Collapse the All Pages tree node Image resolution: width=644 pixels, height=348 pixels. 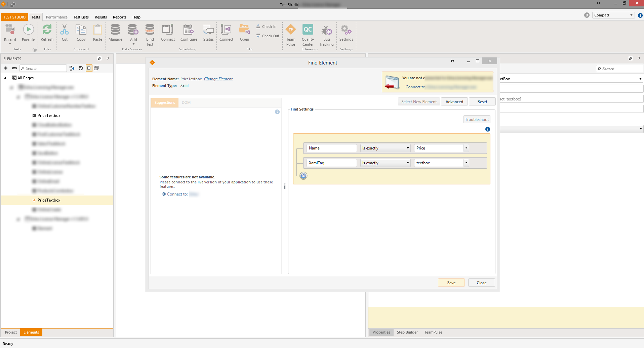5,78
